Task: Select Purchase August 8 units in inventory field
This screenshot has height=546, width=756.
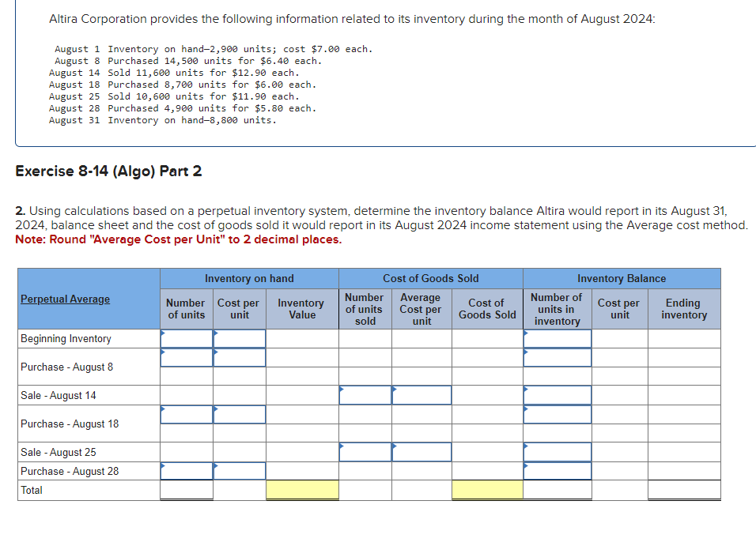Action: (558, 358)
